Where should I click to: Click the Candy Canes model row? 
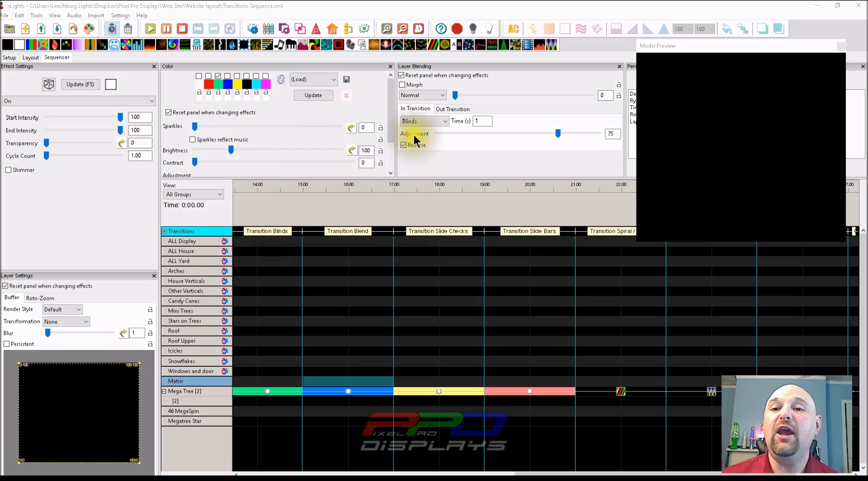[x=196, y=301]
